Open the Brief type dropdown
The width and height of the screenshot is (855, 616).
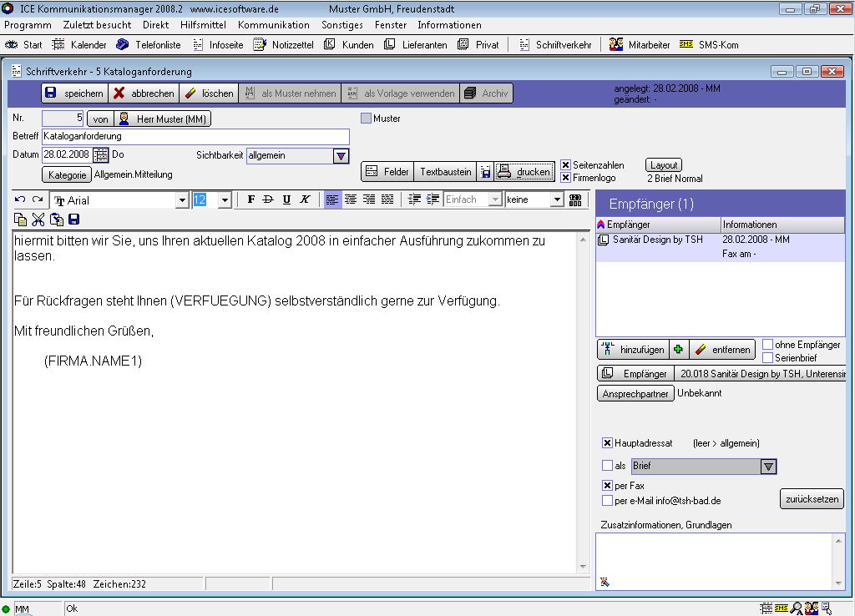(768, 467)
